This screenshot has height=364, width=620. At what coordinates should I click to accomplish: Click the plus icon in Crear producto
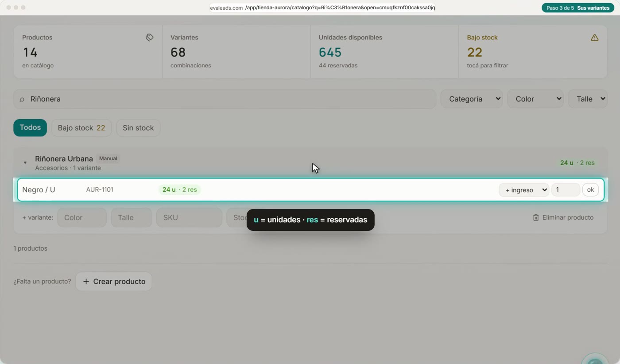tap(86, 282)
